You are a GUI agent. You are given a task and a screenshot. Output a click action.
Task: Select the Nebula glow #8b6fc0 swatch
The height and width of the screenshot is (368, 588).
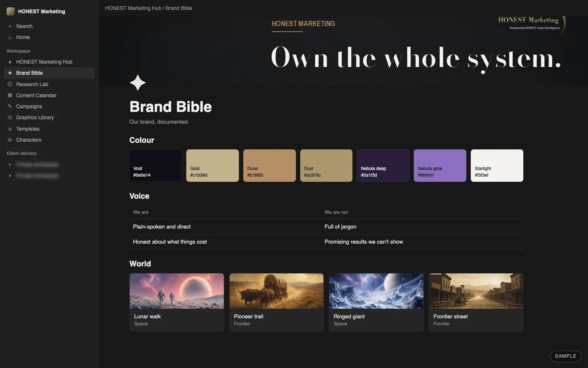coord(440,166)
